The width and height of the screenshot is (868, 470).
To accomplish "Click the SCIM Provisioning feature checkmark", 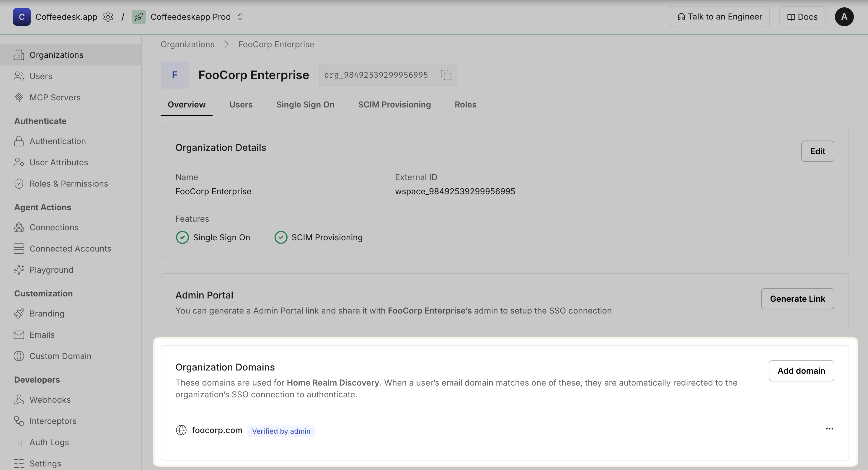I will click(x=281, y=238).
